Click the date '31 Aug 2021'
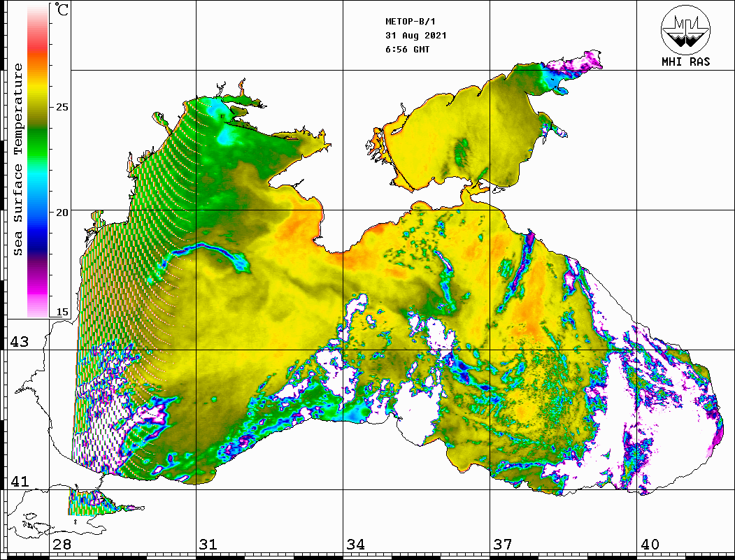 coord(416,36)
